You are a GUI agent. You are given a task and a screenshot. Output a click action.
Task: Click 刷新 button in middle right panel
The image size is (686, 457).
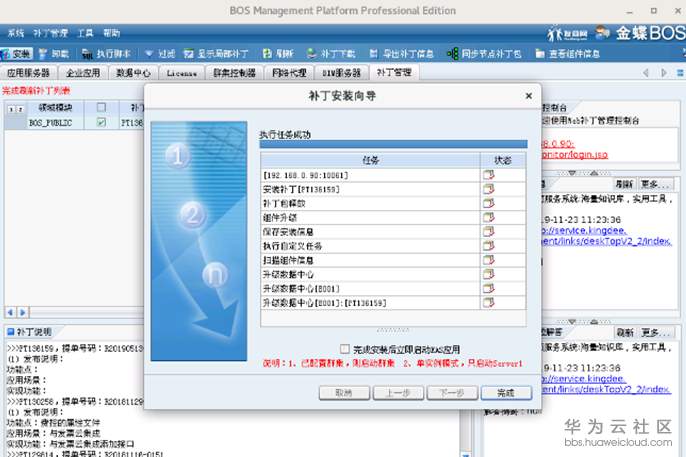click(x=624, y=184)
